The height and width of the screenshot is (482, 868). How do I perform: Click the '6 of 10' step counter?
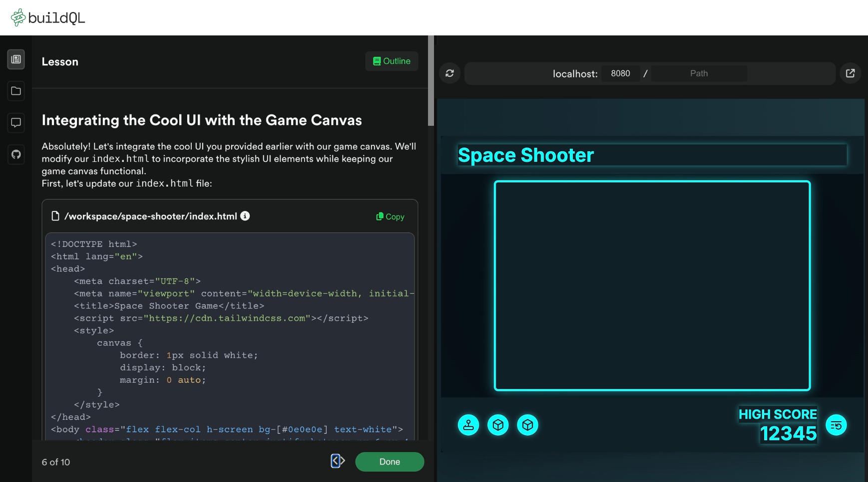pos(56,462)
